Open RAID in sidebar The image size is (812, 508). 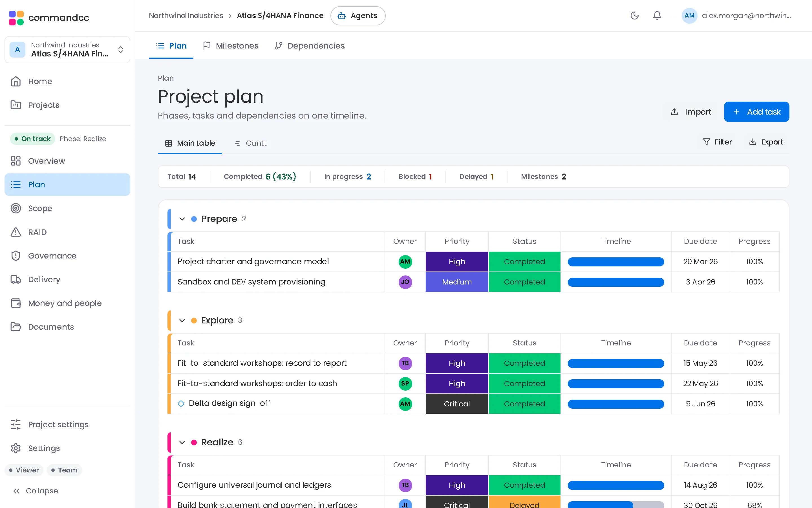67,232
